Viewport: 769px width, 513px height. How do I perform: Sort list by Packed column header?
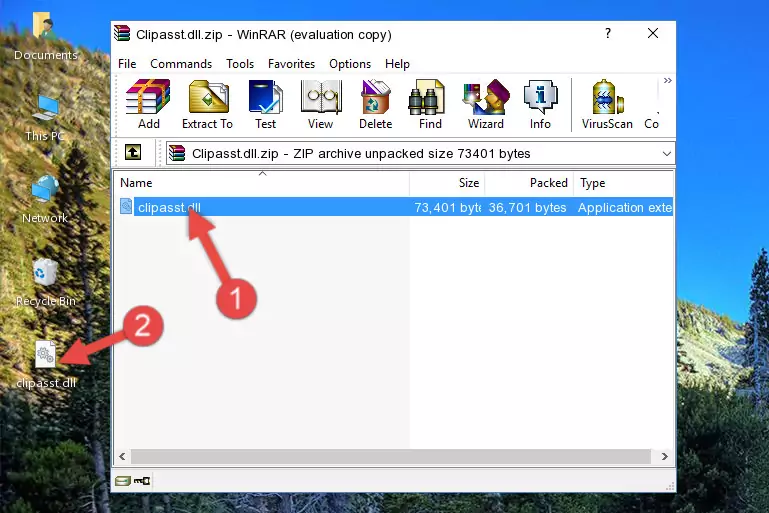click(x=529, y=183)
